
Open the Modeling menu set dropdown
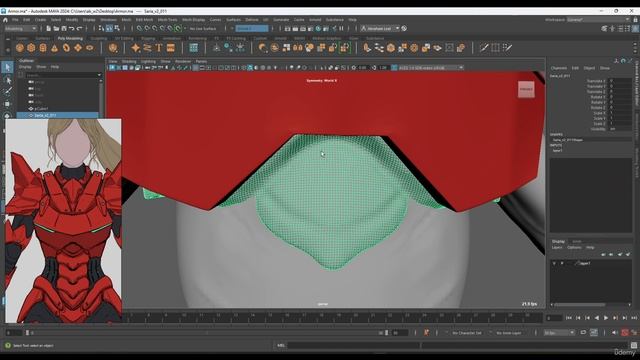pos(20,29)
